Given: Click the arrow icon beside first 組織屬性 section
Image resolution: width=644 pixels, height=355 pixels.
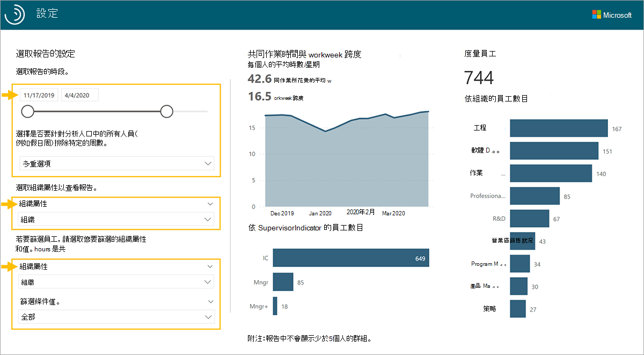Looking at the screenshot, I should point(10,204).
